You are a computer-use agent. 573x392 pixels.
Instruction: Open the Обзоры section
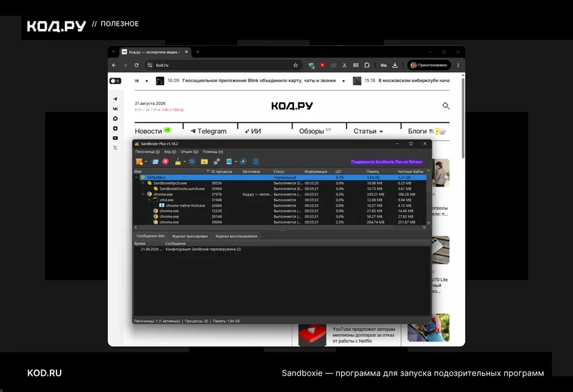pos(311,131)
